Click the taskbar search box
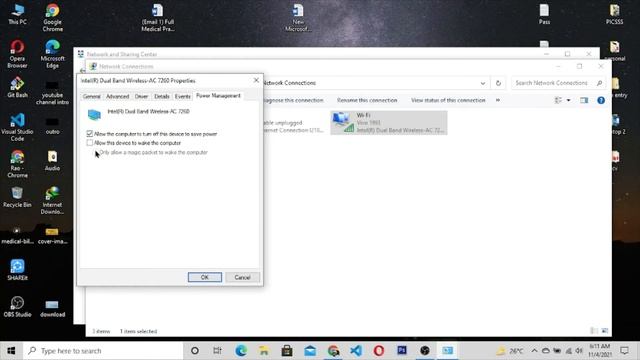 coord(103,351)
